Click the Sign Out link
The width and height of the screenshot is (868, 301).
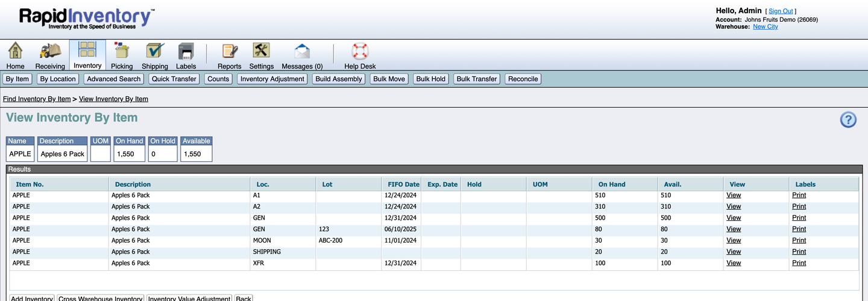coord(781,11)
